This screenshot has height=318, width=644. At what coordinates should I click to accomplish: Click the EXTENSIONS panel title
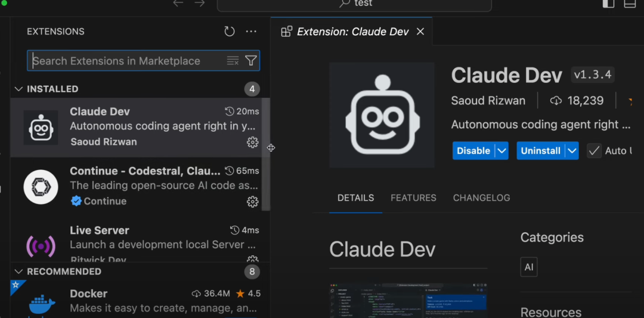tap(56, 32)
